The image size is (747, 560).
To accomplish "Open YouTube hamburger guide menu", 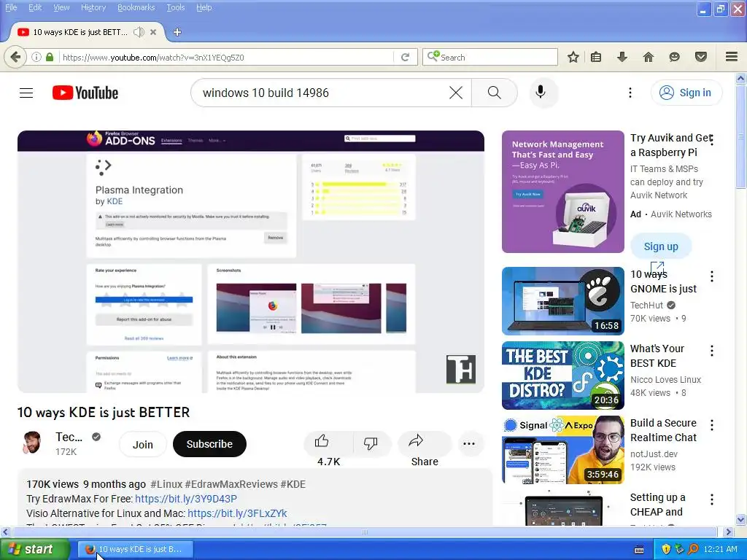I will pyautogui.click(x=26, y=93).
